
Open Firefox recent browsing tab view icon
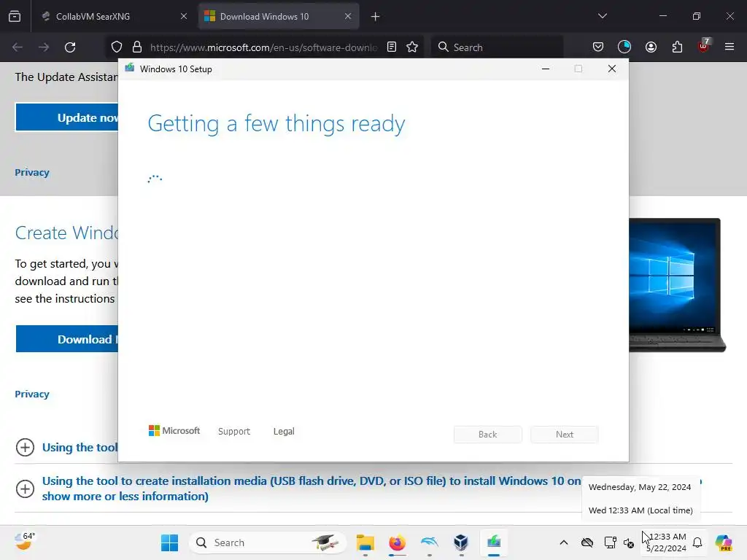(15, 17)
